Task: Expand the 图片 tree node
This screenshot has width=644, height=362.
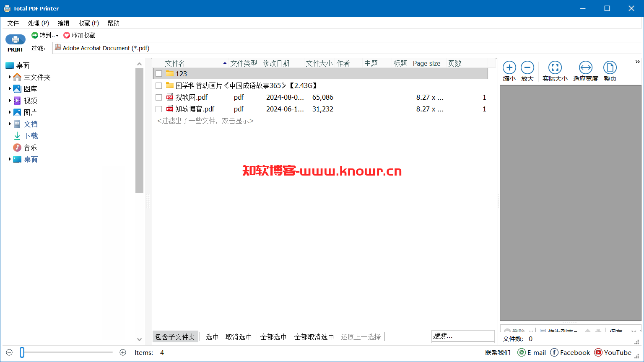Action: [10, 112]
